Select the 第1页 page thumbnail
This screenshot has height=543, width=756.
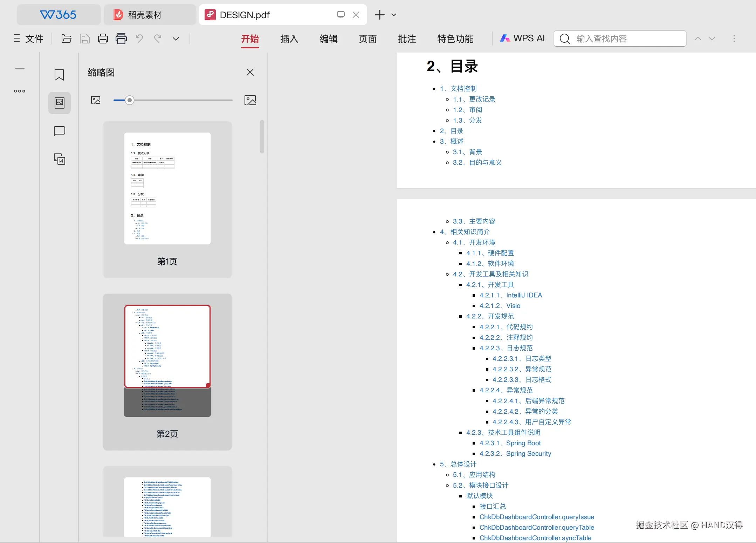[167, 188]
